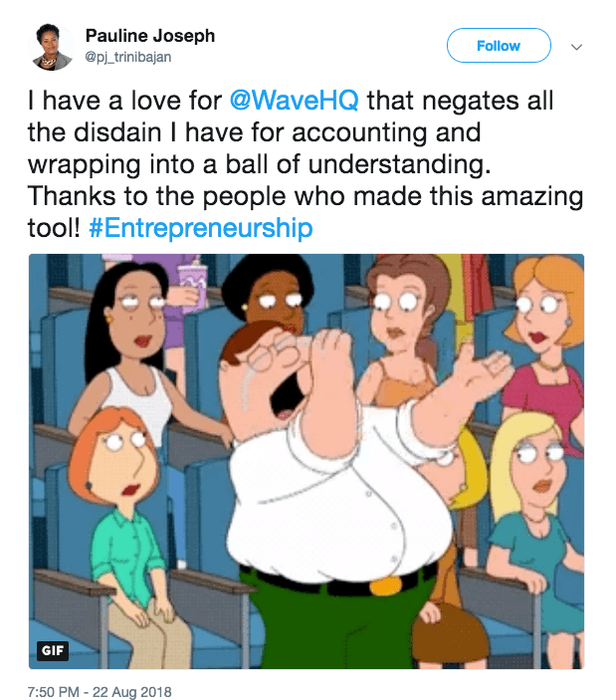Click Peter's yellow belt buckle
Viewport: 616px width, 700px height.
[386, 584]
